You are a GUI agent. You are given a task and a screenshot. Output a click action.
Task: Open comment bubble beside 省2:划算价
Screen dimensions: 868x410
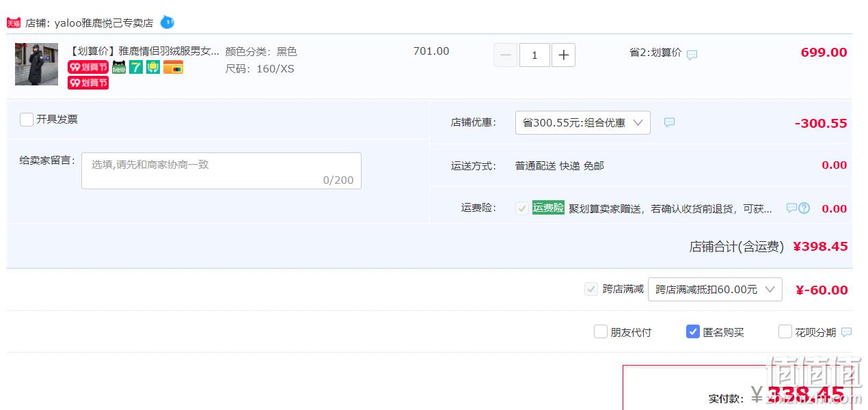click(x=692, y=55)
